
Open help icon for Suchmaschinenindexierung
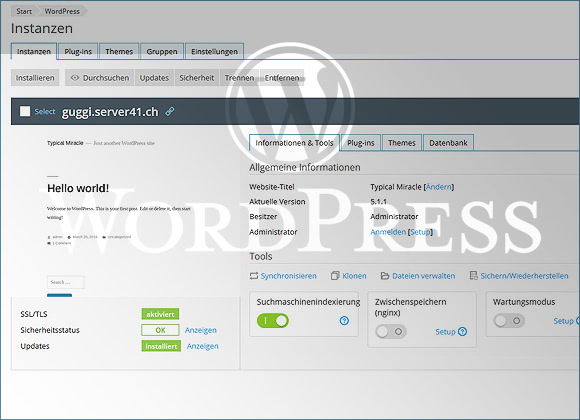(344, 320)
